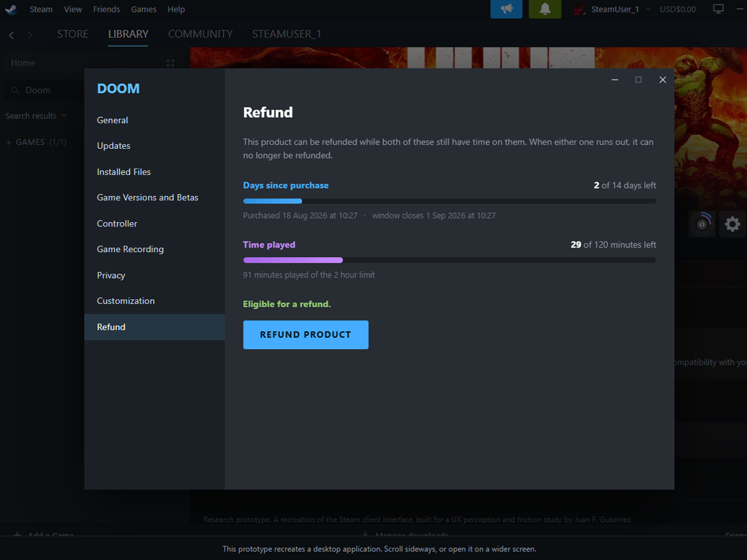The image size is (747, 560).
Task: Select the Refund section
Action: tap(154, 327)
